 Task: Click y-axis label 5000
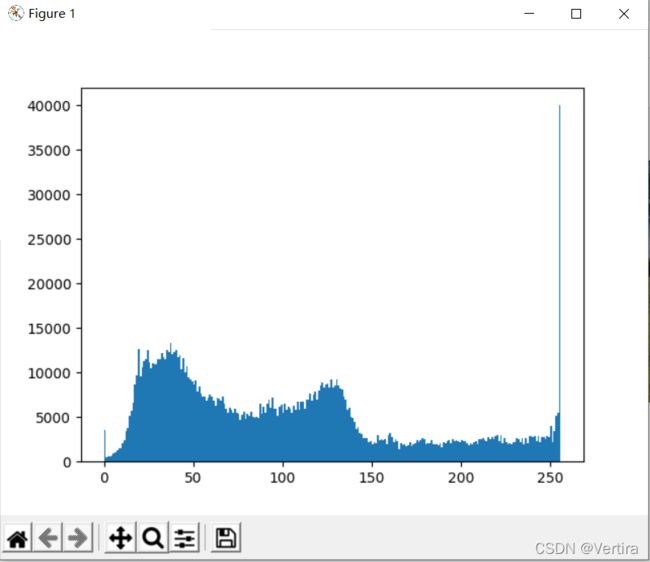click(53, 418)
